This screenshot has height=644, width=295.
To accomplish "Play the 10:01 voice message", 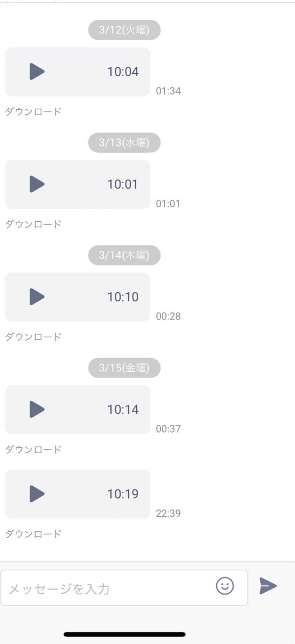I will [x=37, y=184].
